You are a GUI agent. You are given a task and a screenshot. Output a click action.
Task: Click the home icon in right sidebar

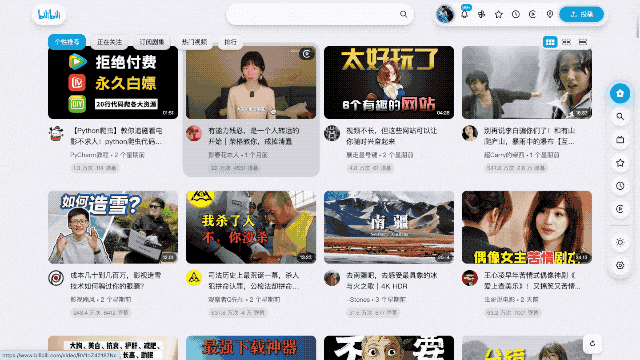620,93
